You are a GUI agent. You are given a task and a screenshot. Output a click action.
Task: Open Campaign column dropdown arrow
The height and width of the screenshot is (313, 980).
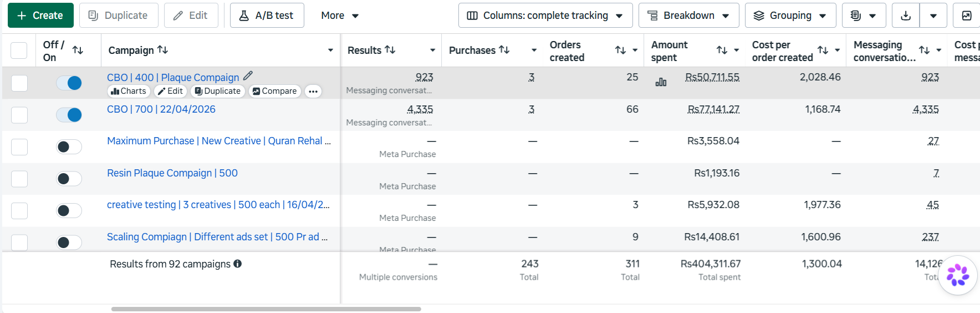[x=330, y=51]
